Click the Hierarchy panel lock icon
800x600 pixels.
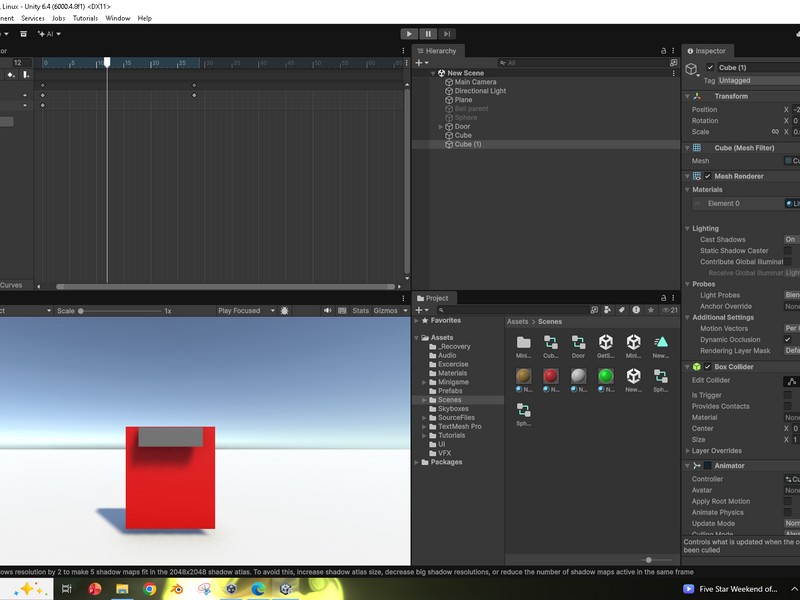pos(663,51)
